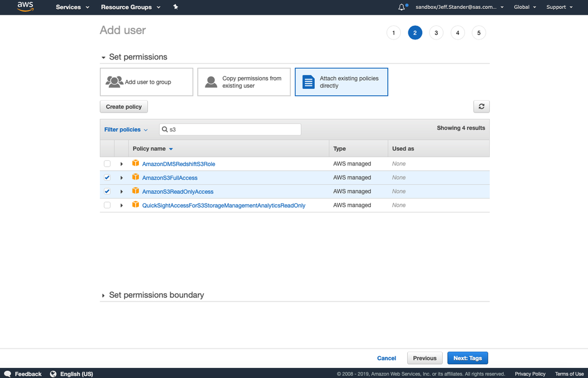Open the Services menu
Image resolution: width=588 pixels, height=378 pixels.
(72, 7)
